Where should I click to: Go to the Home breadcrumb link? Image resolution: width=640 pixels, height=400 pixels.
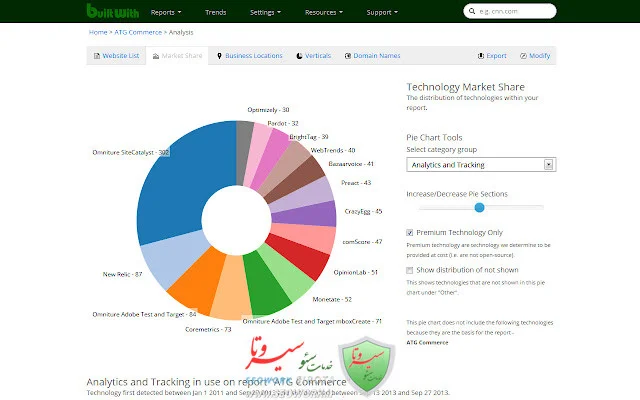point(98,32)
